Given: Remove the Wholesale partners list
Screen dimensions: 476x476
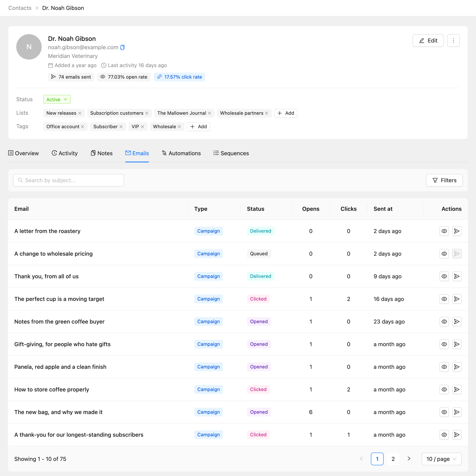Looking at the screenshot, I should (267, 113).
